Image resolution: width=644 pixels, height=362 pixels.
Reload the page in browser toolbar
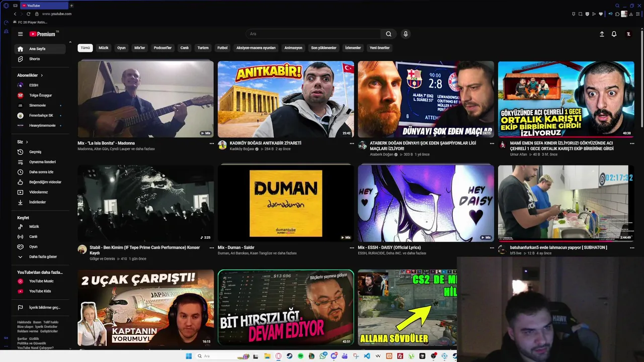pyautogui.click(x=28, y=14)
